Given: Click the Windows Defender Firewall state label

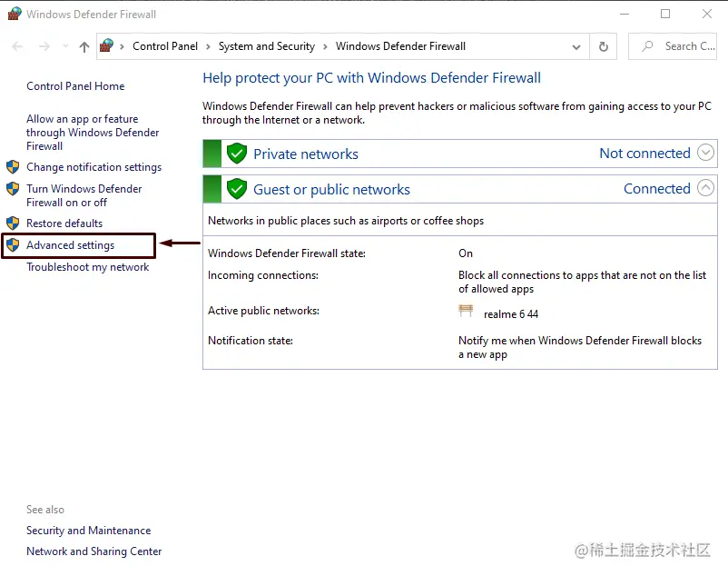Looking at the screenshot, I should [287, 253].
